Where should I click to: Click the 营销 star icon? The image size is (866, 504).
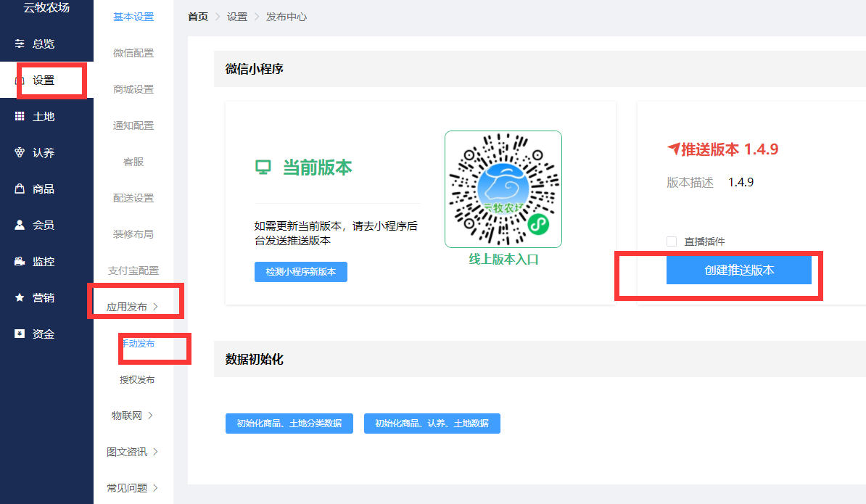point(20,297)
